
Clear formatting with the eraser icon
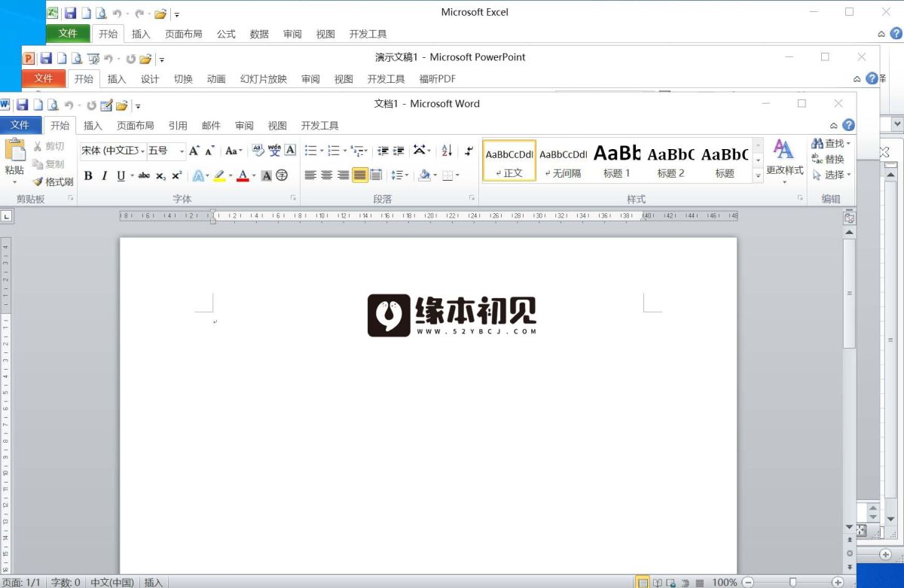258,151
